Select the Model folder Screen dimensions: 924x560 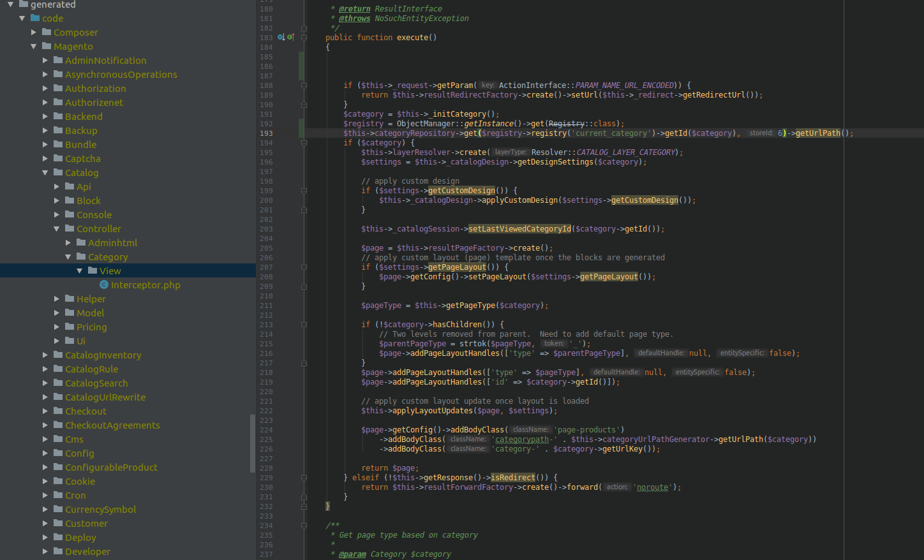(x=90, y=313)
